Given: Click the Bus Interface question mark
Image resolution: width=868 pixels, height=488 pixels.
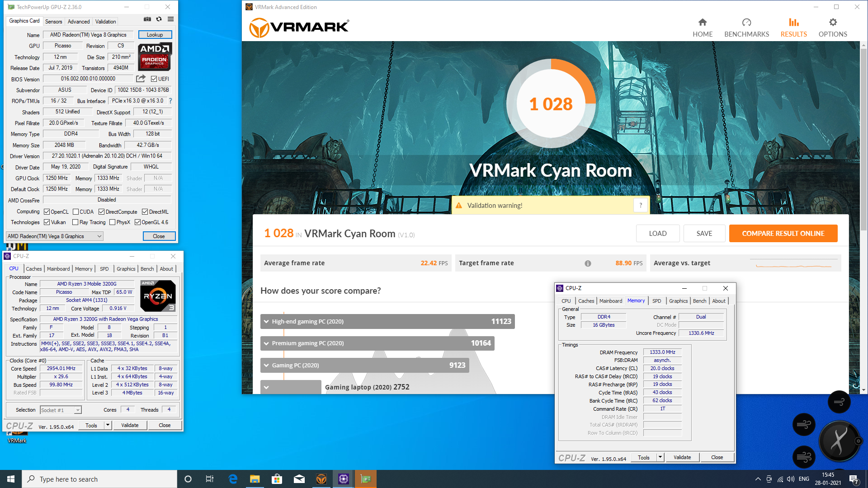Looking at the screenshot, I should [x=170, y=101].
